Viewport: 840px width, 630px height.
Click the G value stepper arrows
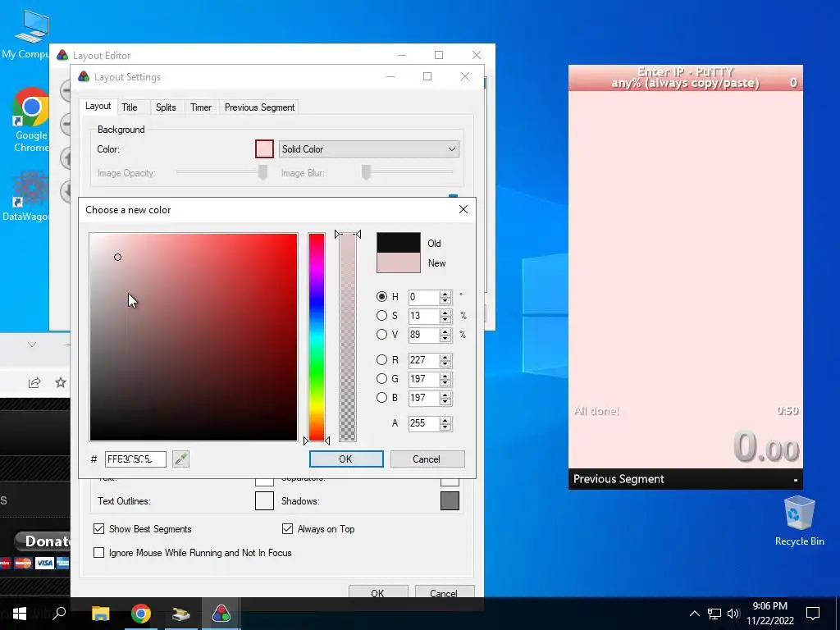coord(445,379)
